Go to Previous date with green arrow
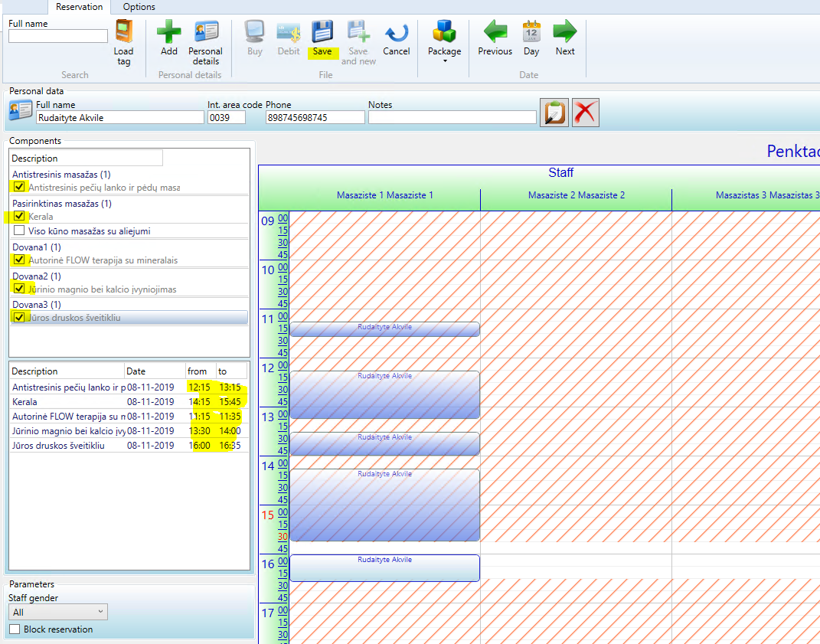The height and width of the screenshot is (644, 820). 495,32
